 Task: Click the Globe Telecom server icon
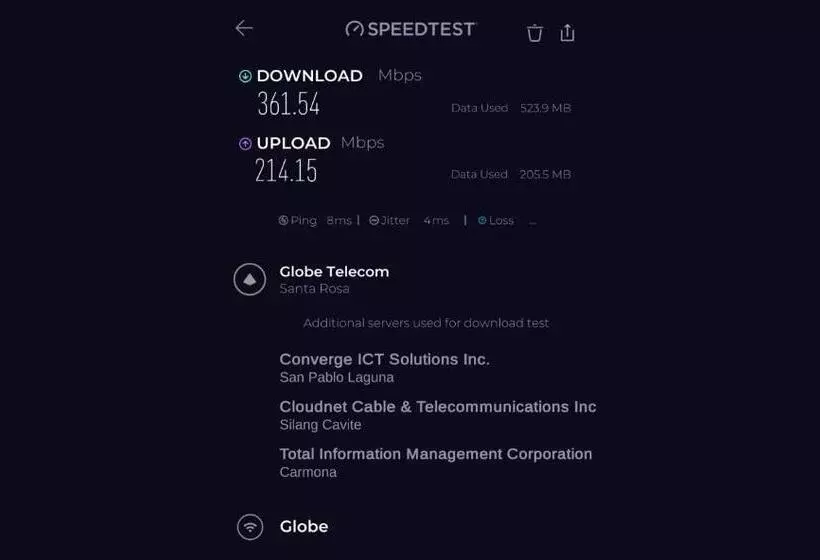250,279
